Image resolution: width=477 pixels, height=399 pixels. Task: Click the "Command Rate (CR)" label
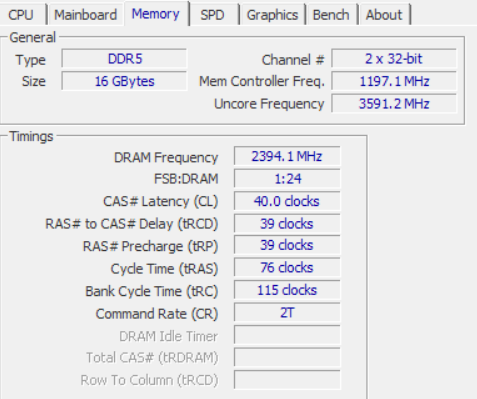(x=157, y=314)
